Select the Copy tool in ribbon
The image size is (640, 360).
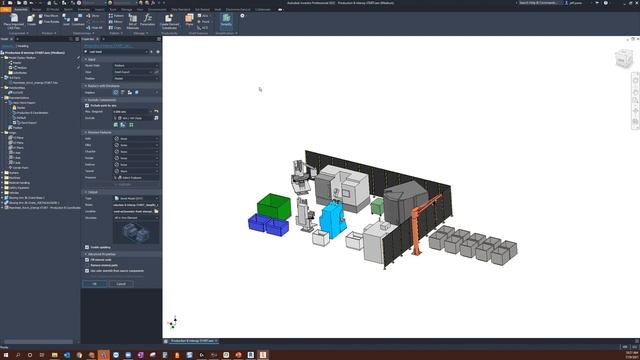click(x=115, y=28)
